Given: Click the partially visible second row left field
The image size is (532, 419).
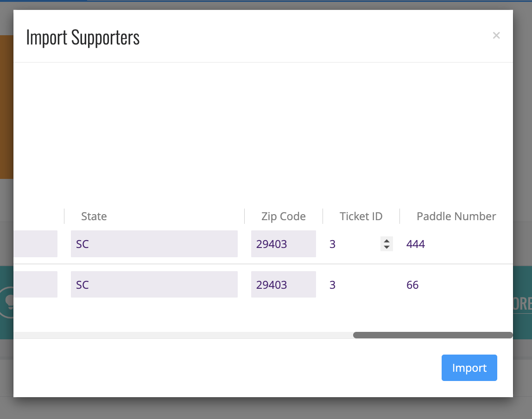Looking at the screenshot, I should pyautogui.click(x=35, y=284).
